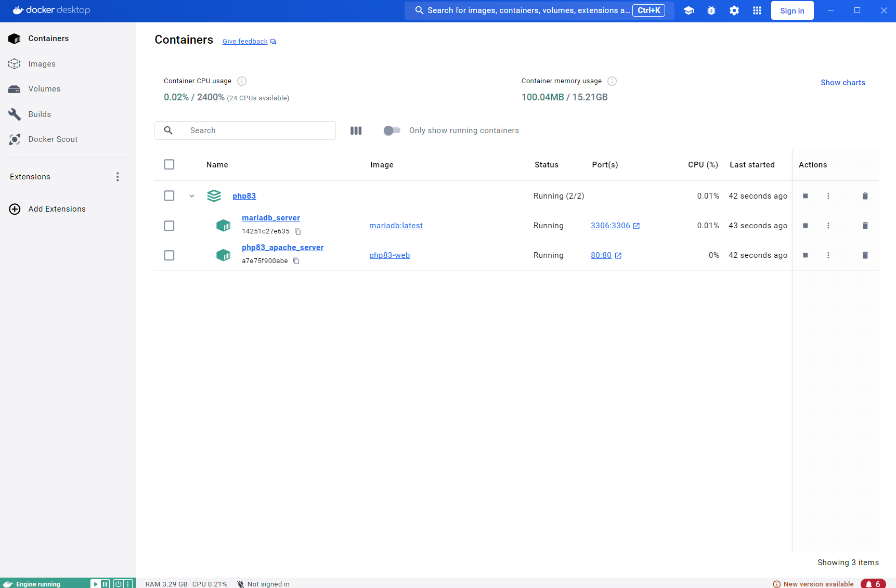Go to the Images section

tap(42, 64)
